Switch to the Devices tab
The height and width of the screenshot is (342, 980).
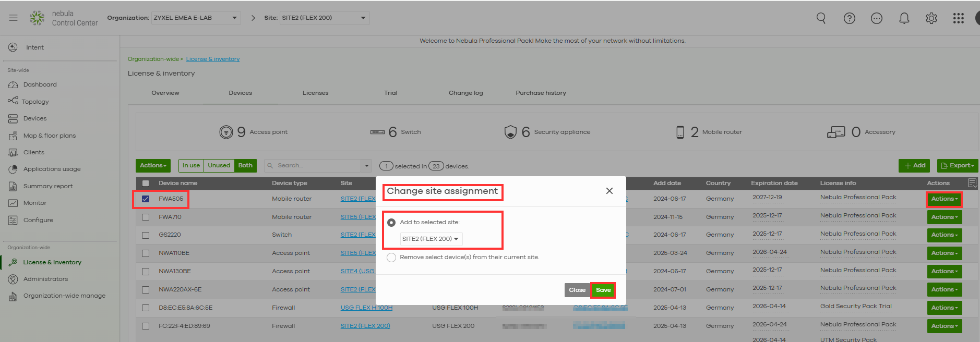[240, 93]
